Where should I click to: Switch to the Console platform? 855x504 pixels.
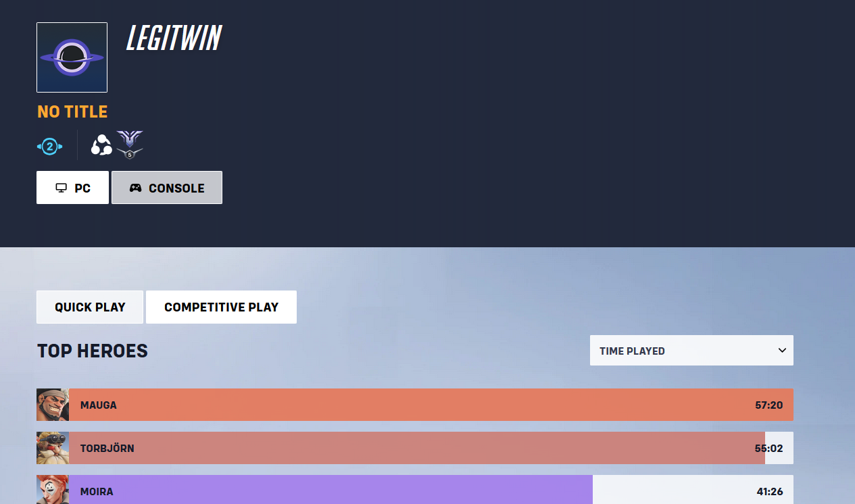pos(167,188)
